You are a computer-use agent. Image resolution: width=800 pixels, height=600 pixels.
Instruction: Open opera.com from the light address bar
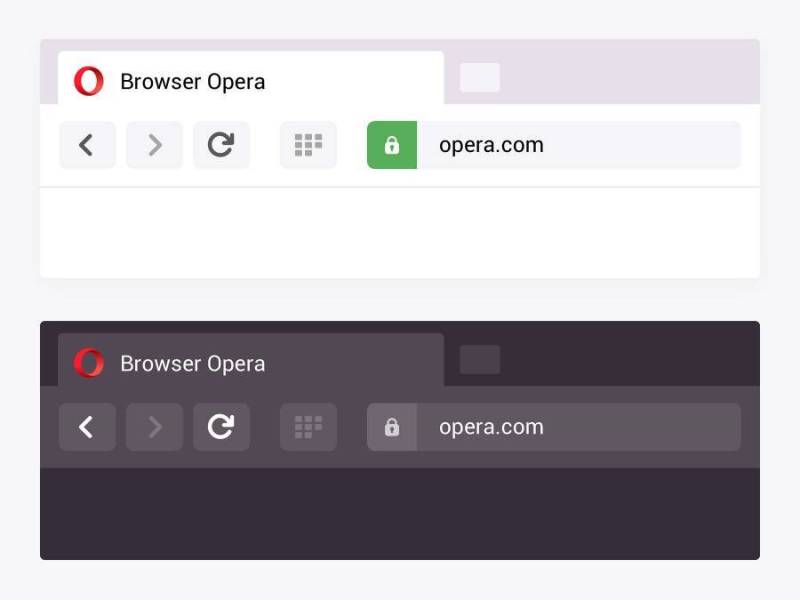[x=491, y=145]
